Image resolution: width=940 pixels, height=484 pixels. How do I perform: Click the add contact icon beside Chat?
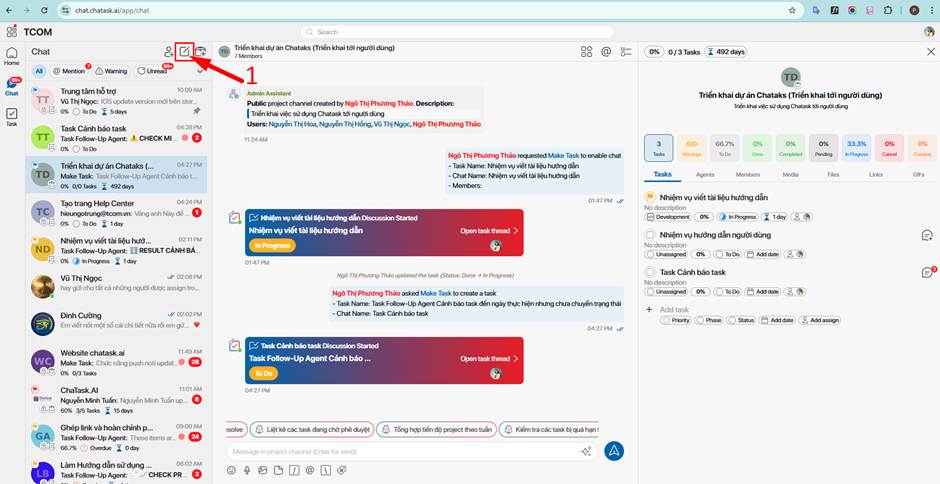coord(168,52)
